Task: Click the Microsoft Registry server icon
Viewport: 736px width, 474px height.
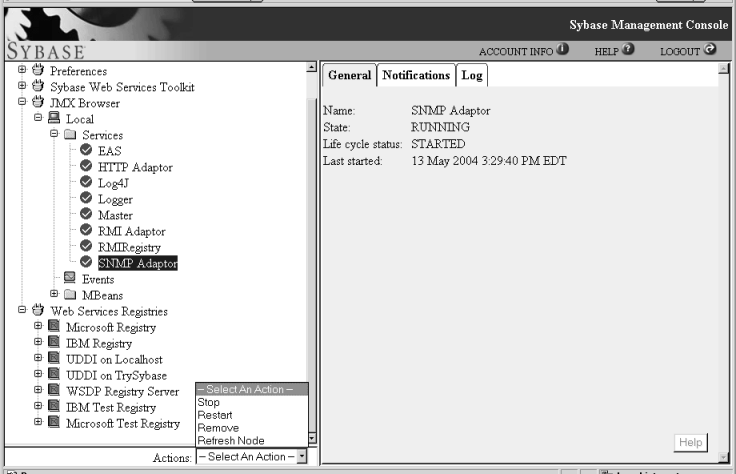Action: tap(54, 327)
